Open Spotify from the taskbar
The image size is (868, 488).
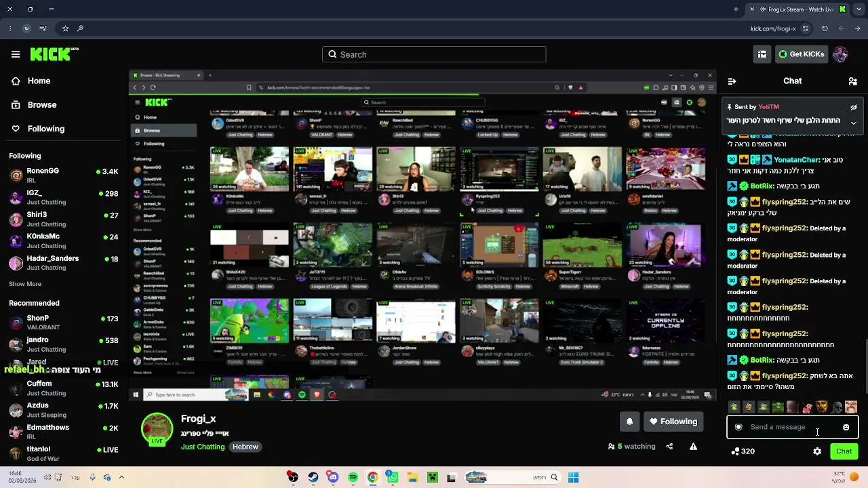pyautogui.click(x=353, y=477)
